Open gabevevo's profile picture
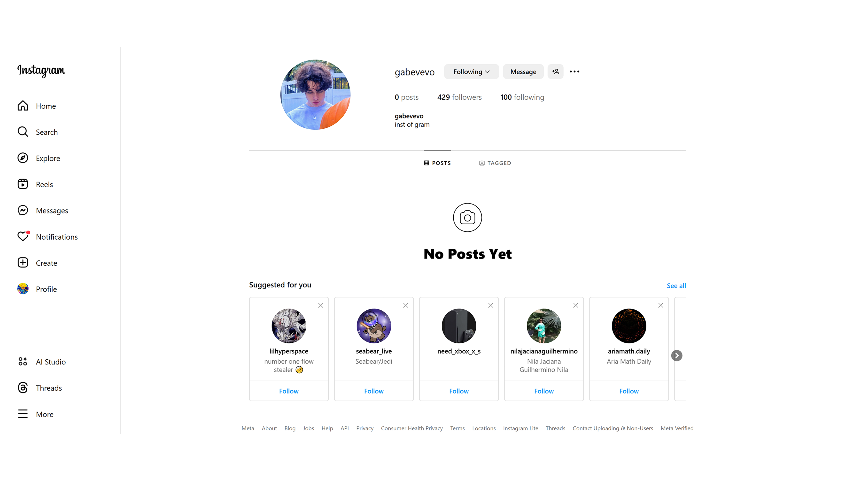The height and width of the screenshot is (504, 868). pyautogui.click(x=315, y=94)
